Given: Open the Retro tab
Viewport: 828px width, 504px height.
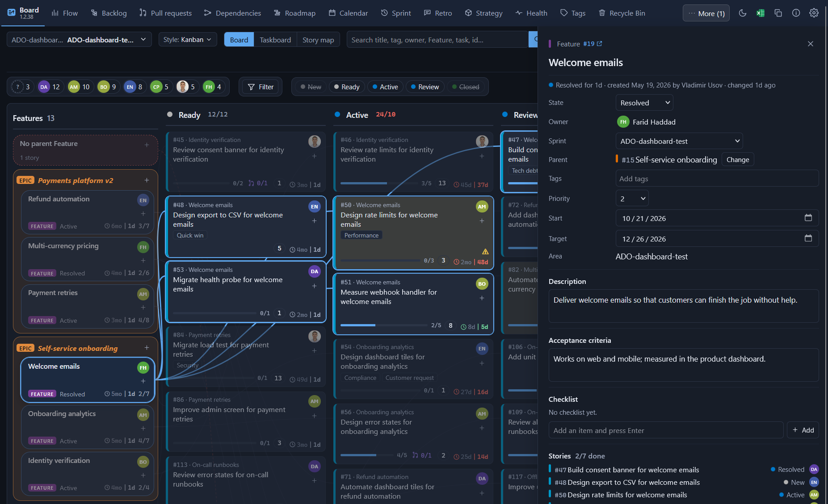Looking at the screenshot, I should pos(438,13).
